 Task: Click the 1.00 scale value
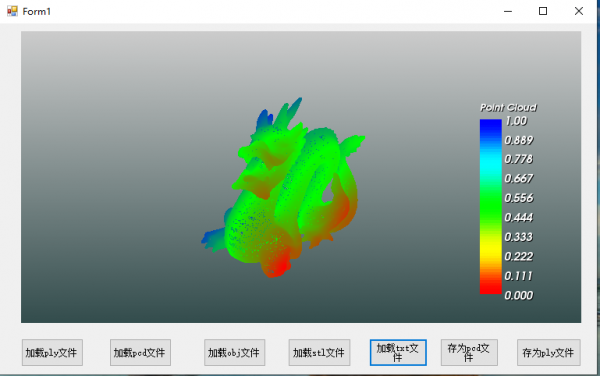pos(516,121)
